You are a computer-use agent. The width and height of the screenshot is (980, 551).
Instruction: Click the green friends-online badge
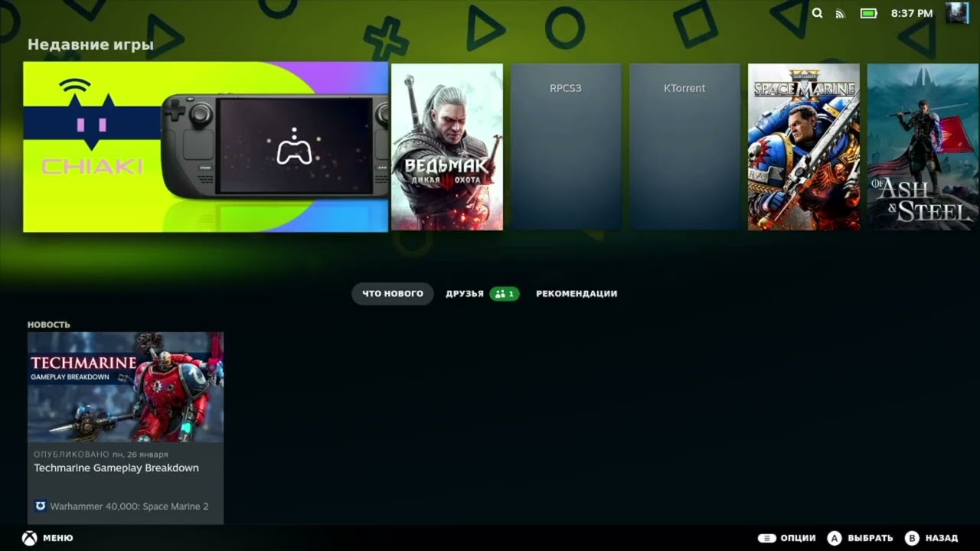point(505,294)
